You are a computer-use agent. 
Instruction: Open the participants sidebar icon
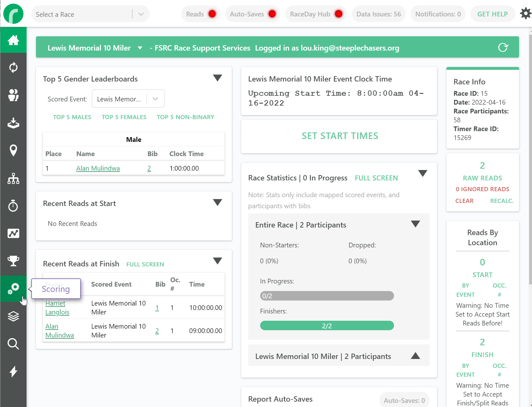13,95
